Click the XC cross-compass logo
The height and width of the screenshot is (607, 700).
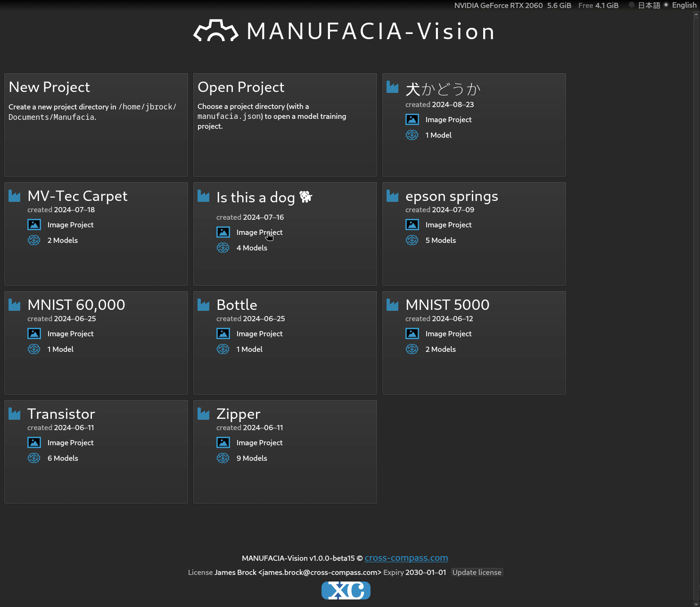pyautogui.click(x=346, y=590)
